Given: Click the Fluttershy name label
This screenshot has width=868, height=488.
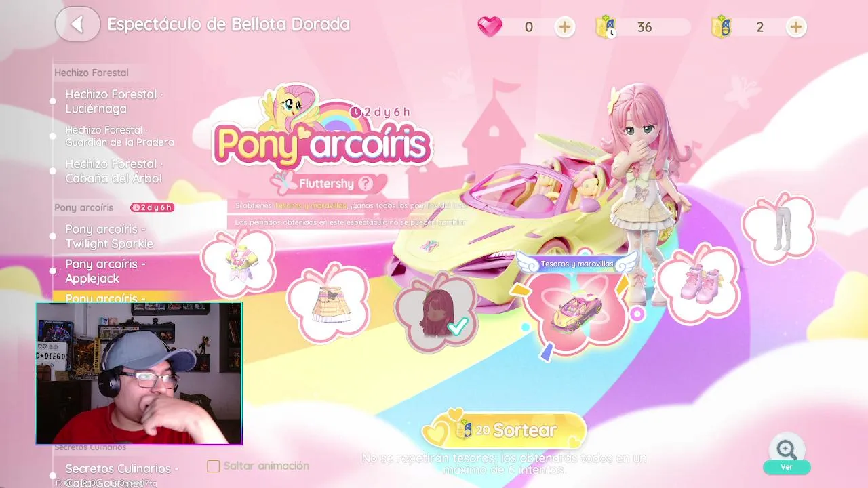Looking at the screenshot, I should tap(327, 184).
